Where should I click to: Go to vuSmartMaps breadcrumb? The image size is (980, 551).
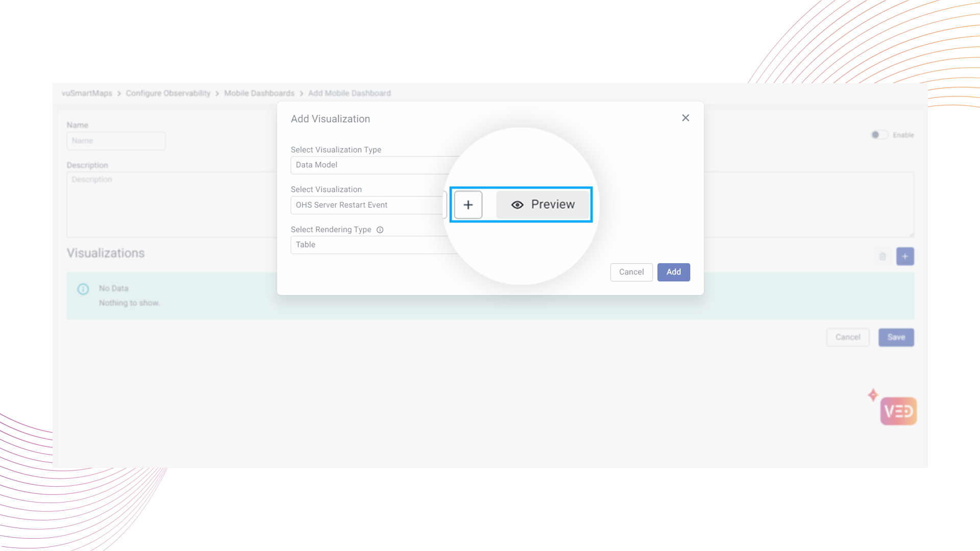tap(87, 93)
